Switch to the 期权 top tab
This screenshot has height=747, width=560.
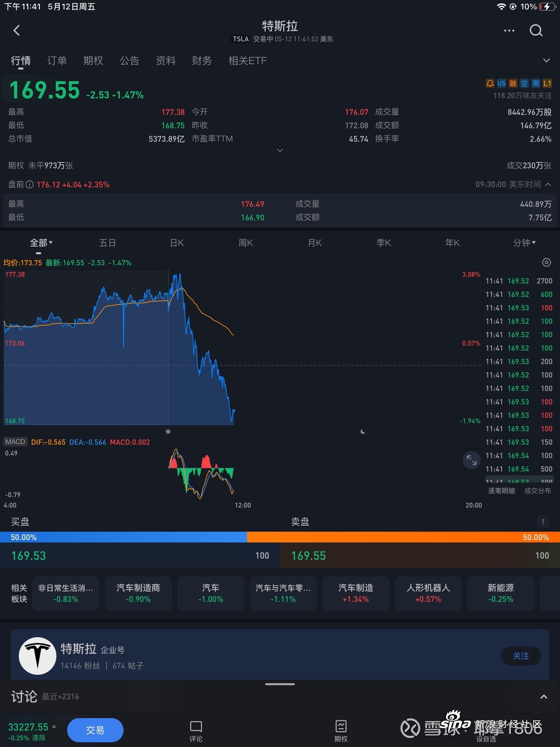click(93, 60)
